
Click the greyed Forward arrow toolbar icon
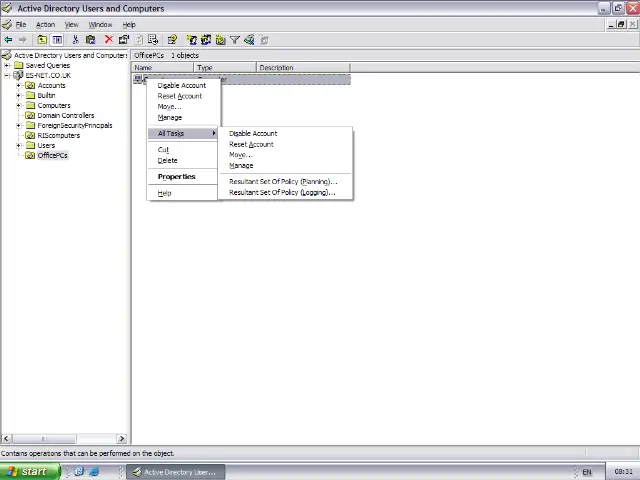(x=22, y=40)
